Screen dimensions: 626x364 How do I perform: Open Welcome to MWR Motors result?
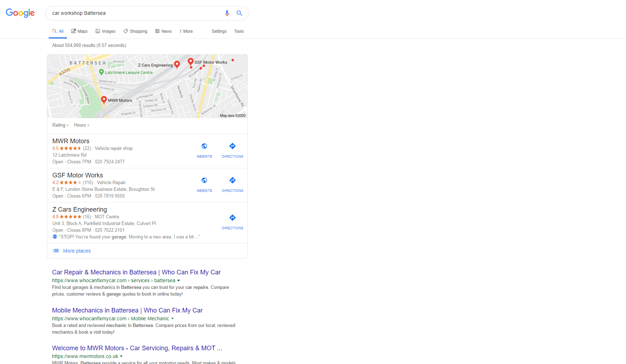[x=137, y=348]
